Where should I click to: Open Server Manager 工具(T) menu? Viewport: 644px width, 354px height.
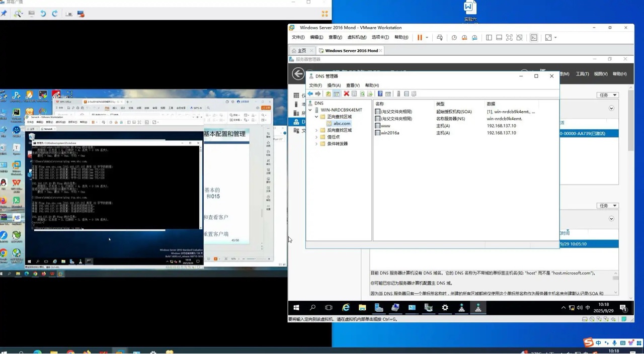click(x=582, y=74)
